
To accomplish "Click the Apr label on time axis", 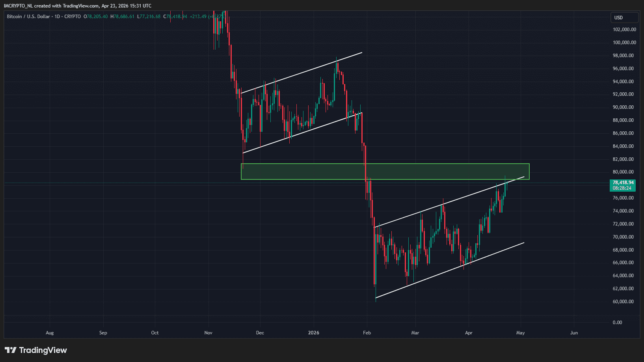I will (469, 333).
